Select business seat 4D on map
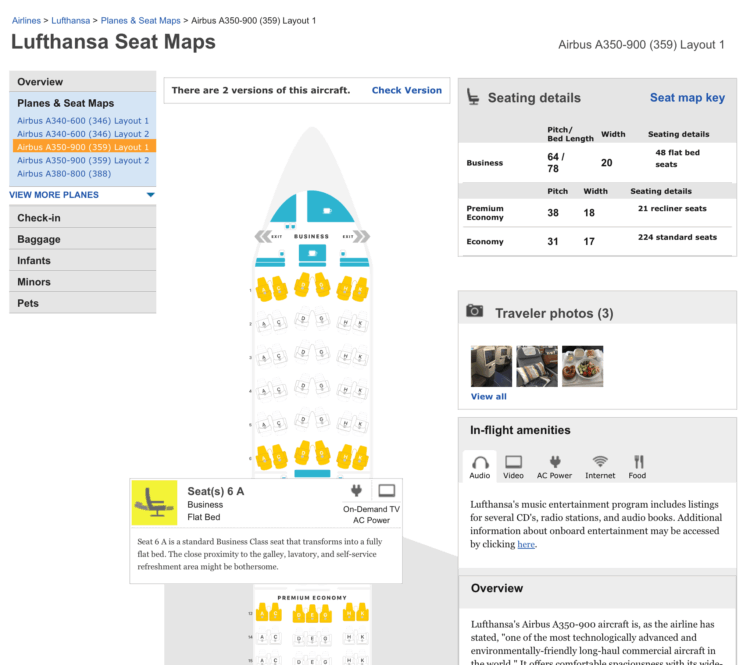 pos(302,386)
